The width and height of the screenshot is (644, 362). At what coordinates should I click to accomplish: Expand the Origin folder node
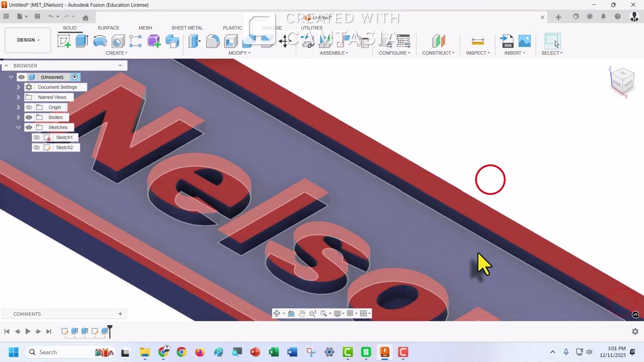tap(19, 107)
